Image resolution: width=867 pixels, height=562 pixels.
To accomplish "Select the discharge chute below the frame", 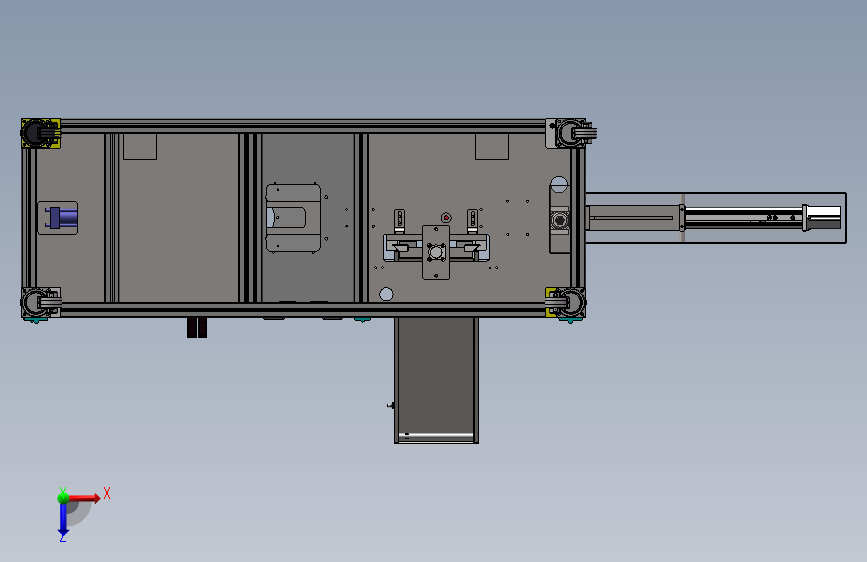I will [436, 380].
